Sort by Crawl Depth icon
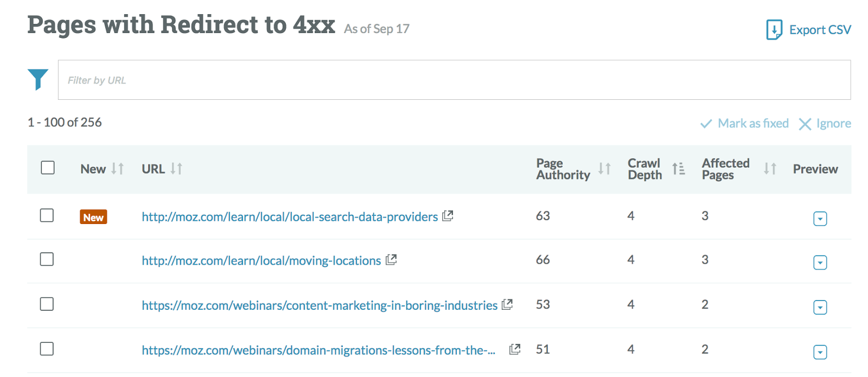Image resolution: width=868 pixels, height=377 pixels. coord(678,169)
